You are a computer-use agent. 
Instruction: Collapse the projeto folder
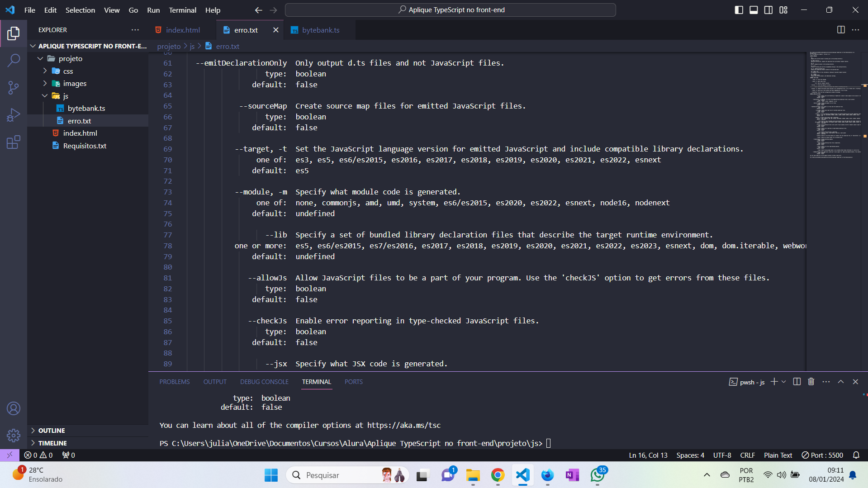pos(88,58)
